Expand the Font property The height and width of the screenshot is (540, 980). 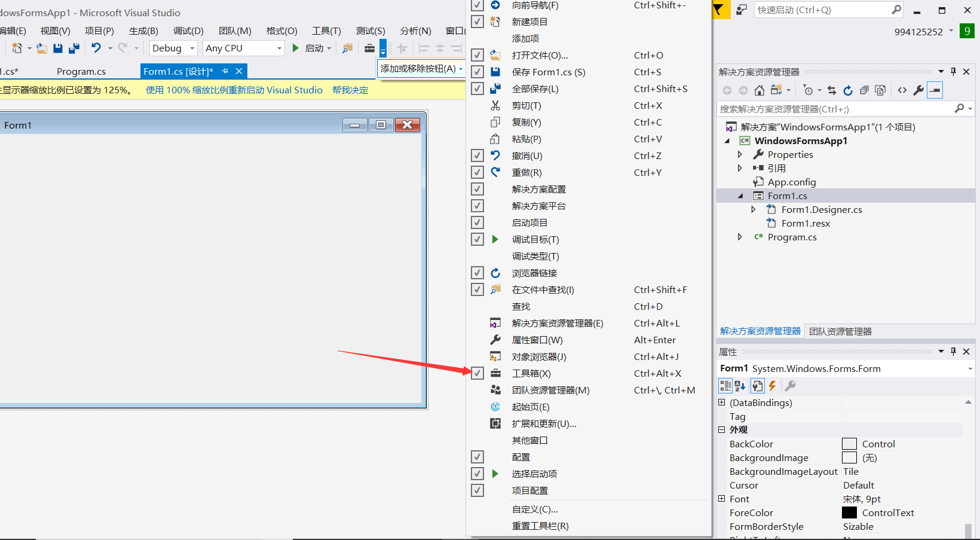pyautogui.click(x=722, y=499)
